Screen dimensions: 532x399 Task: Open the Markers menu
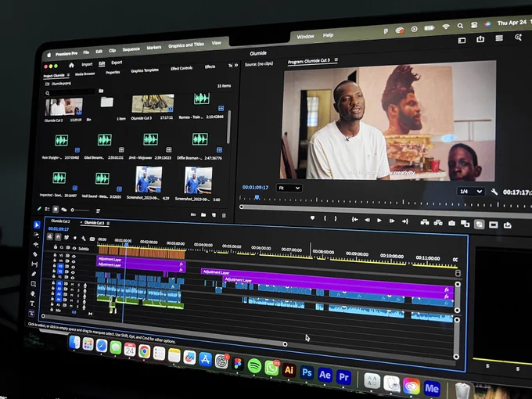click(x=153, y=48)
